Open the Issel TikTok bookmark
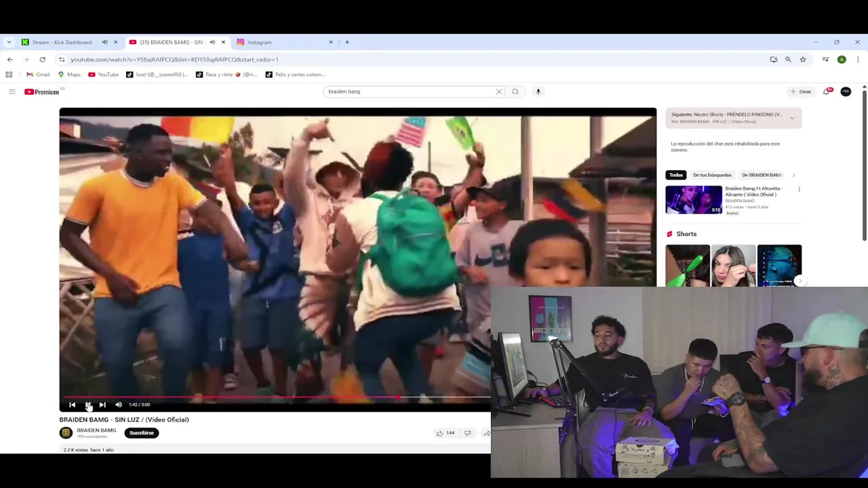 coord(157,75)
